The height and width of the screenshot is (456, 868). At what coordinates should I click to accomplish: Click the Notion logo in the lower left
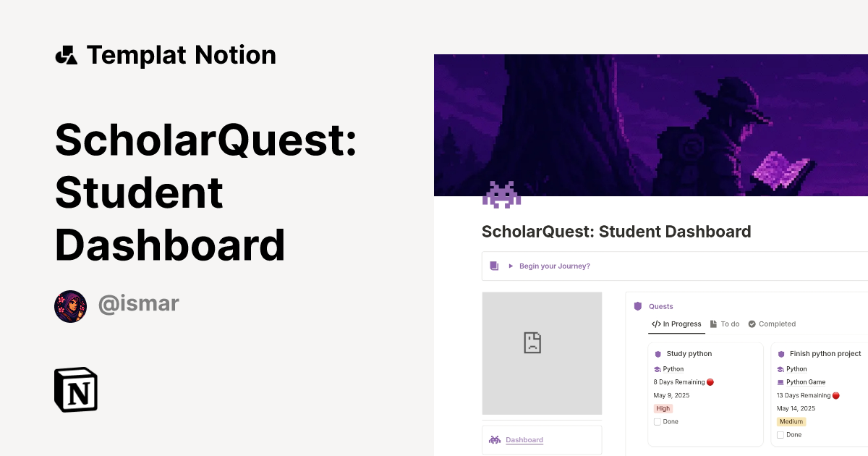(x=75, y=389)
